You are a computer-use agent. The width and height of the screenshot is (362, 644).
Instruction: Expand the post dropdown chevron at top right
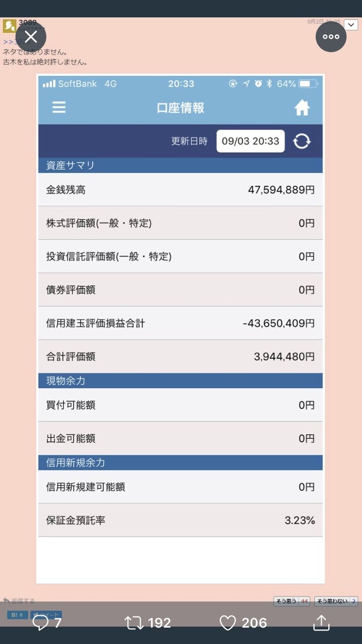coord(351,25)
